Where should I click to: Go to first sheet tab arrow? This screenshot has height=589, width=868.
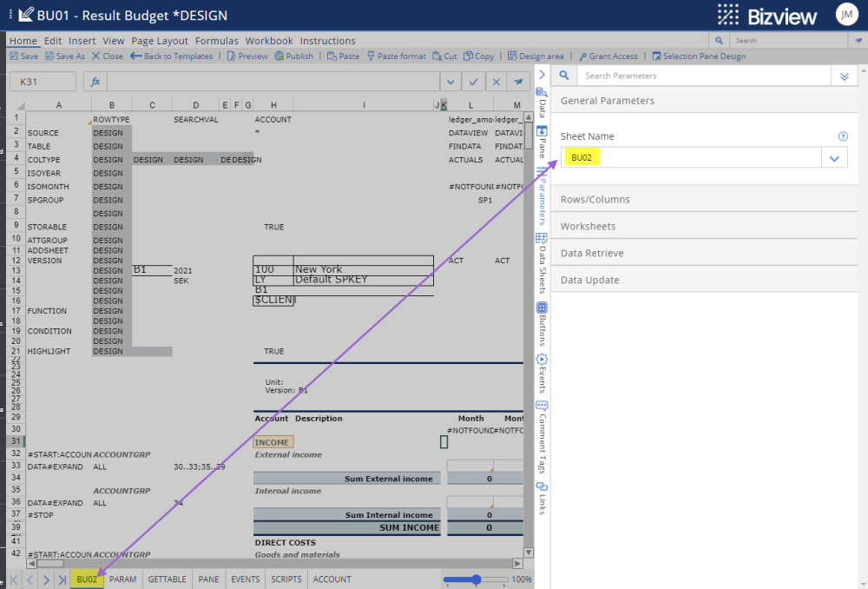15,580
